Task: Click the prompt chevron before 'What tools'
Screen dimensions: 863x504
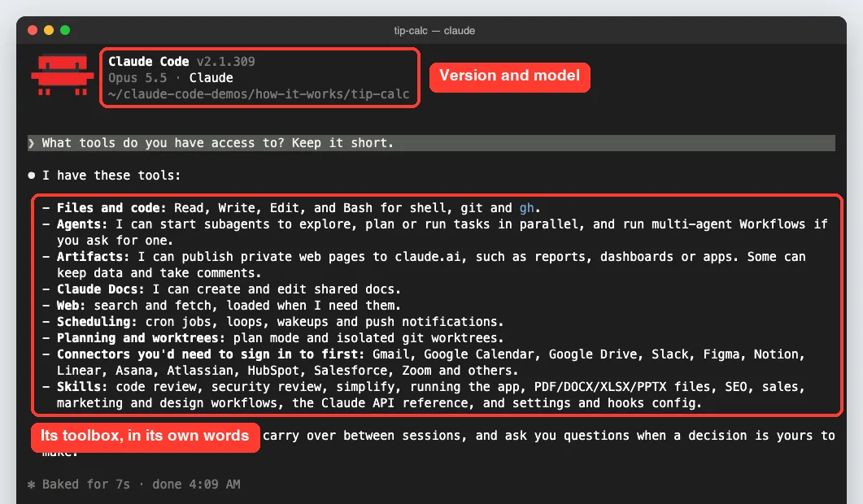Action: click(x=32, y=143)
